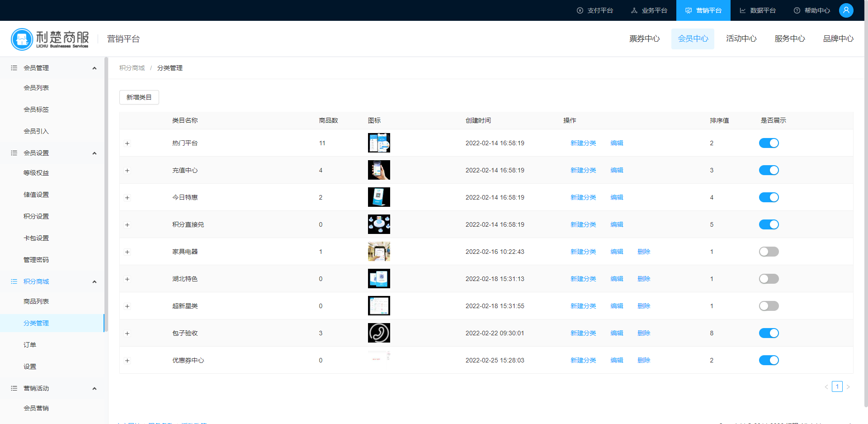Click the 营销活动 list icon
Screen dimensions: 868x424
pos(14,388)
